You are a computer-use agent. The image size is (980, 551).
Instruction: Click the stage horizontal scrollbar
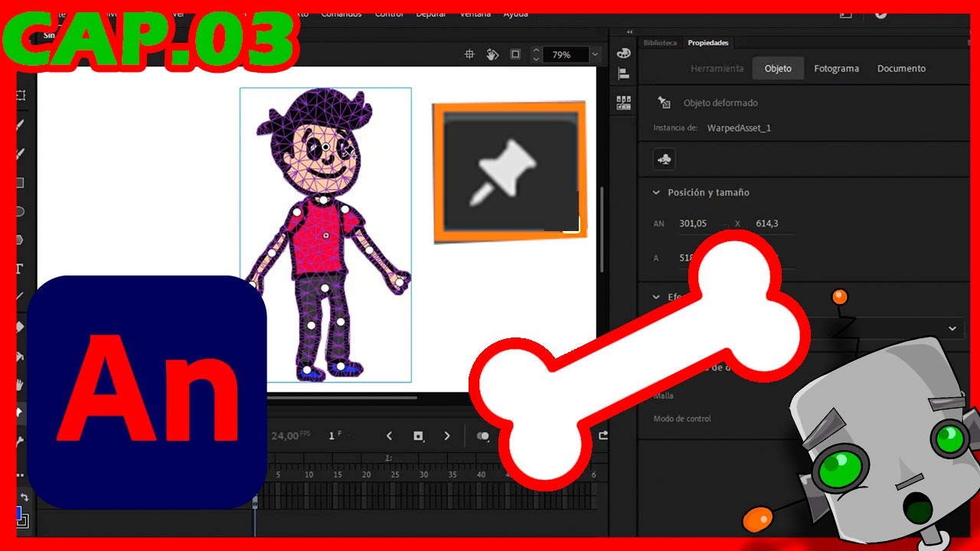click(x=342, y=397)
